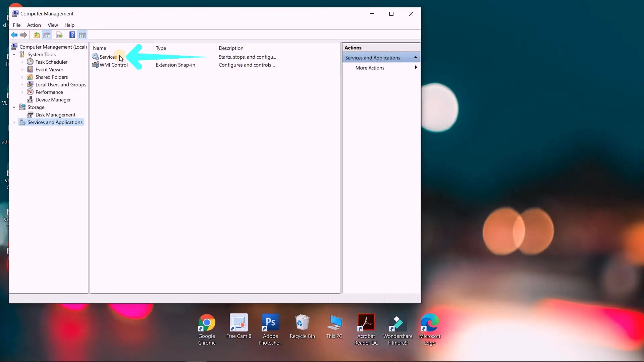Viewport: 644px width, 362px height.
Task: Select Disk Management under Storage
Action: [x=55, y=115]
